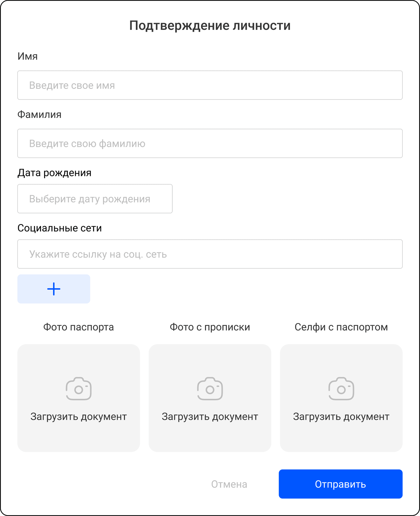Screen dimensions: 420x516
Task: Click the Фамилия field label
Action: (39, 115)
